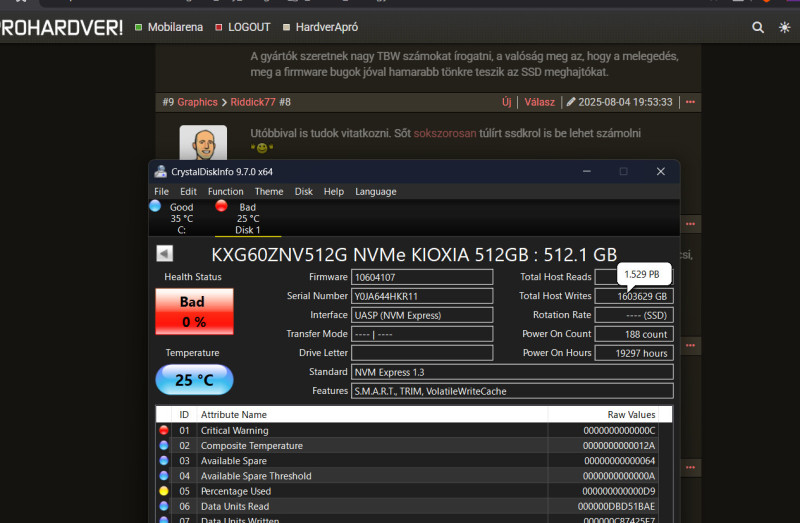Viewport: 800px width, 523px height.
Task: Open the site search magnifier icon
Action: [x=758, y=27]
